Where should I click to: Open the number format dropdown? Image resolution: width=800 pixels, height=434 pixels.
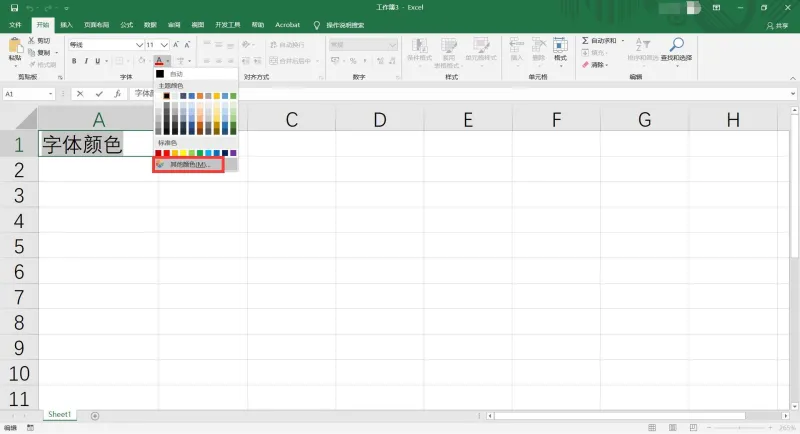point(392,45)
